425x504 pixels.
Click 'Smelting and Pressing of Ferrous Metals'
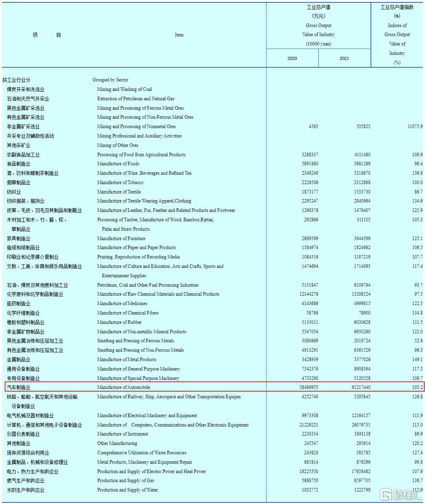(x=136, y=341)
